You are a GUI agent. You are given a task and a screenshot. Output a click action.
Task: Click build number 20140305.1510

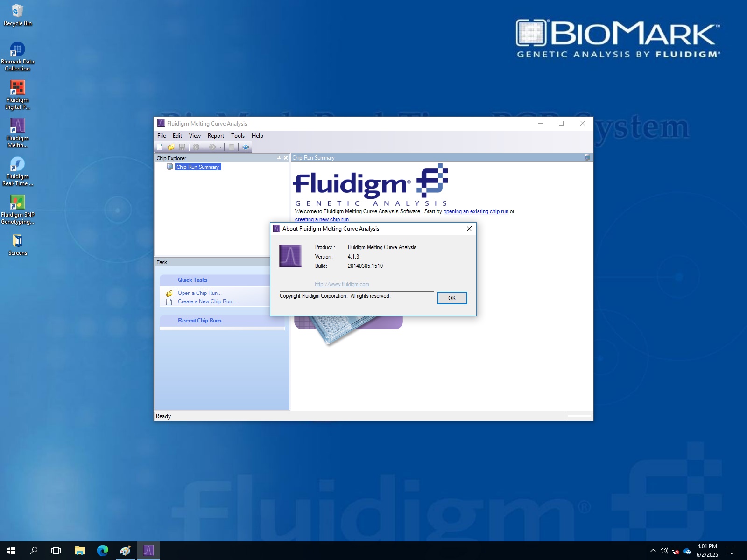point(365,266)
